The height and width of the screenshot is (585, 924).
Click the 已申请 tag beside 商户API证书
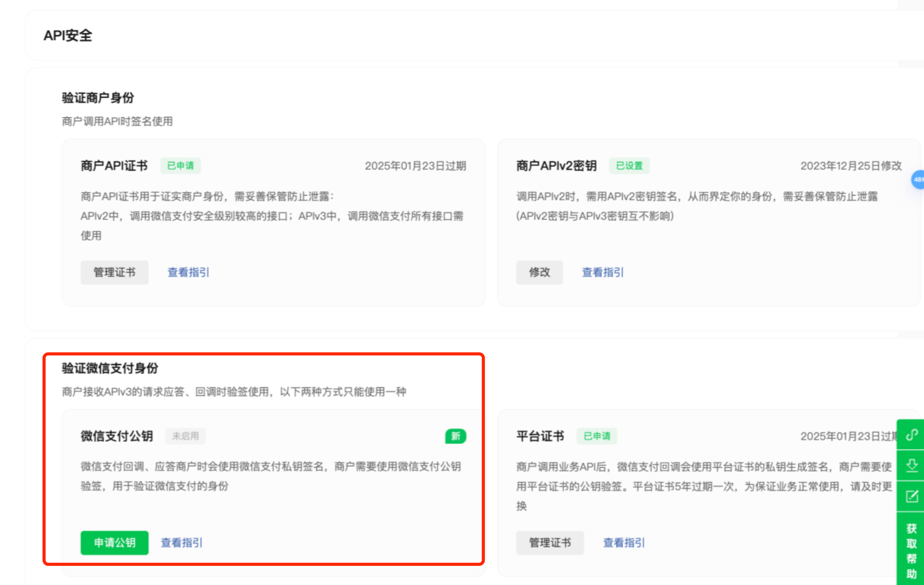[180, 165]
